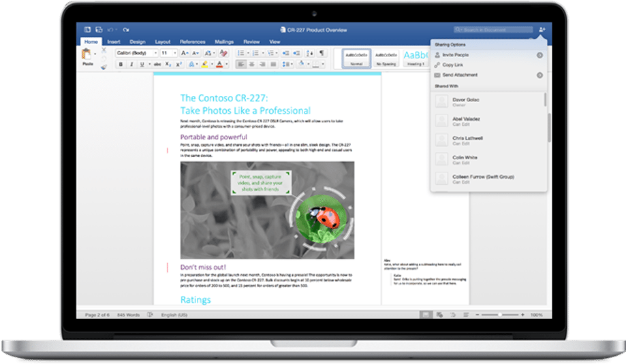Toggle superscript formatting
This screenshot has height=364, width=626.
point(177,65)
